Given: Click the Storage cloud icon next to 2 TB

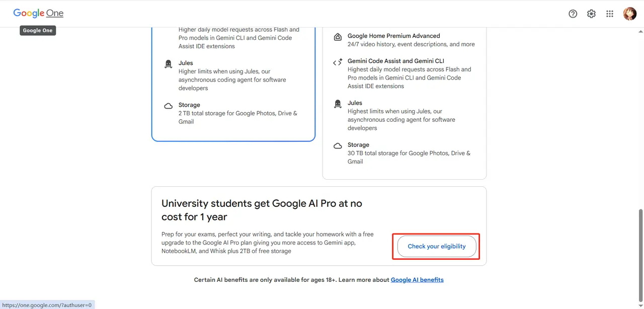Looking at the screenshot, I should tap(168, 106).
